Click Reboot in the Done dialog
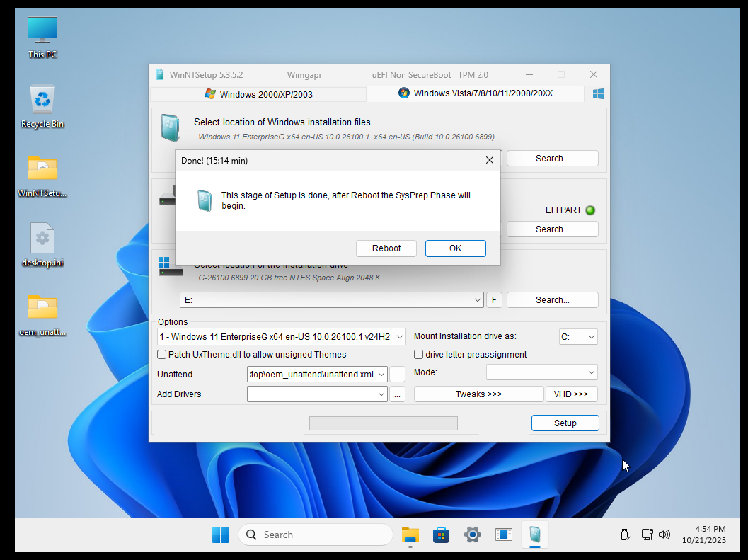The height and width of the screenshot is (560, 748). 386,248
